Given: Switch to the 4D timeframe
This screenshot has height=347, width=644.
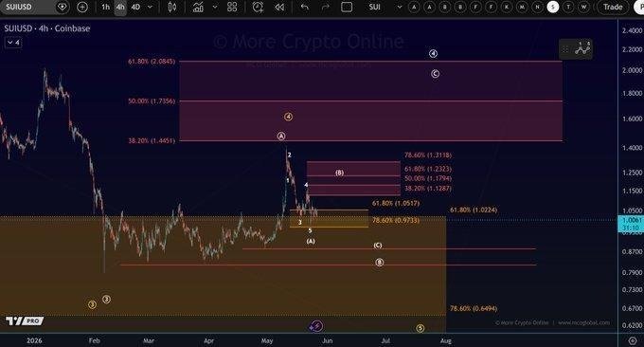Looking at the screenshot, I should coord(135,7).
